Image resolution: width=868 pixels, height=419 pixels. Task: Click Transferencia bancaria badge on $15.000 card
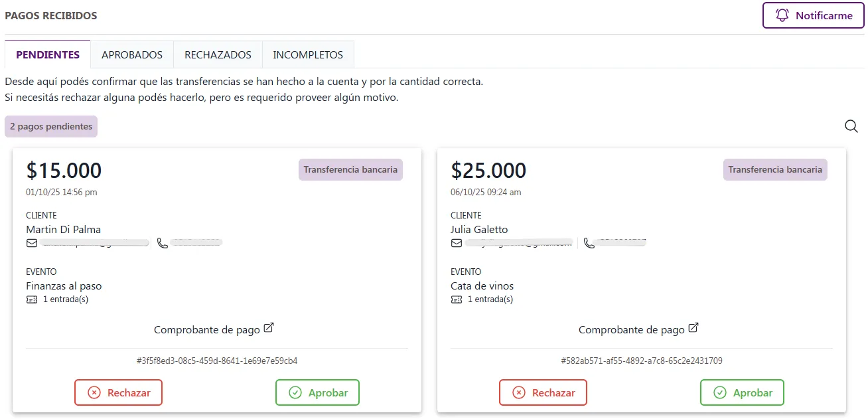pos(350,169)
